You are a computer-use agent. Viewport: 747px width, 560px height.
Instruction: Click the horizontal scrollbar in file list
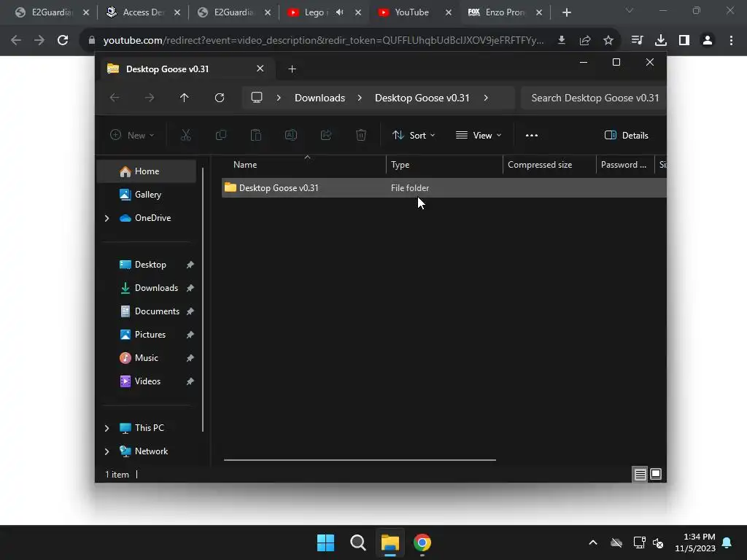[360, 460]
